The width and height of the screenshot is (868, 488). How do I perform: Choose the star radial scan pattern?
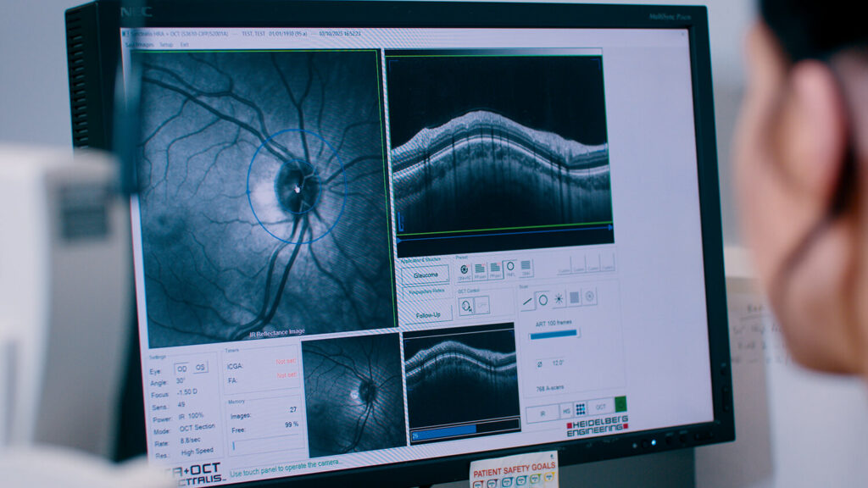559,298
